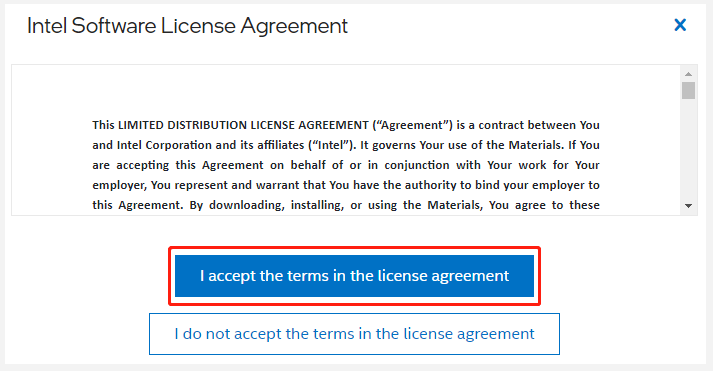This screenshot has width=713, height=371.
Task: Click the license text scrollbar thumb
Action: click(x=688, y=90)
